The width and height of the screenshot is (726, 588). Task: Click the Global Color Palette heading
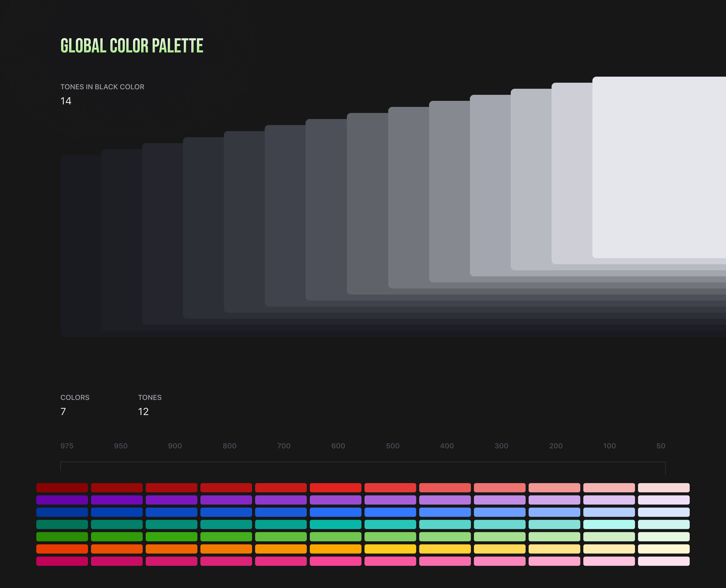click(x=132, y=46)
